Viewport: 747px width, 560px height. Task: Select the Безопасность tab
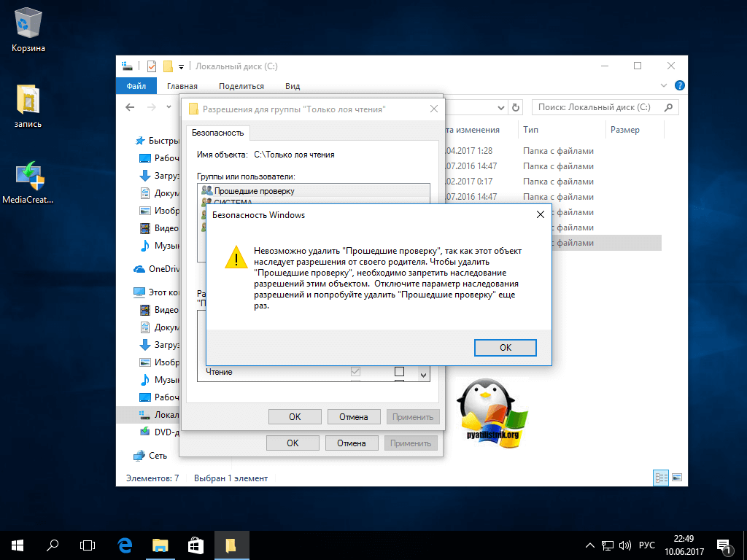(217, 133)
